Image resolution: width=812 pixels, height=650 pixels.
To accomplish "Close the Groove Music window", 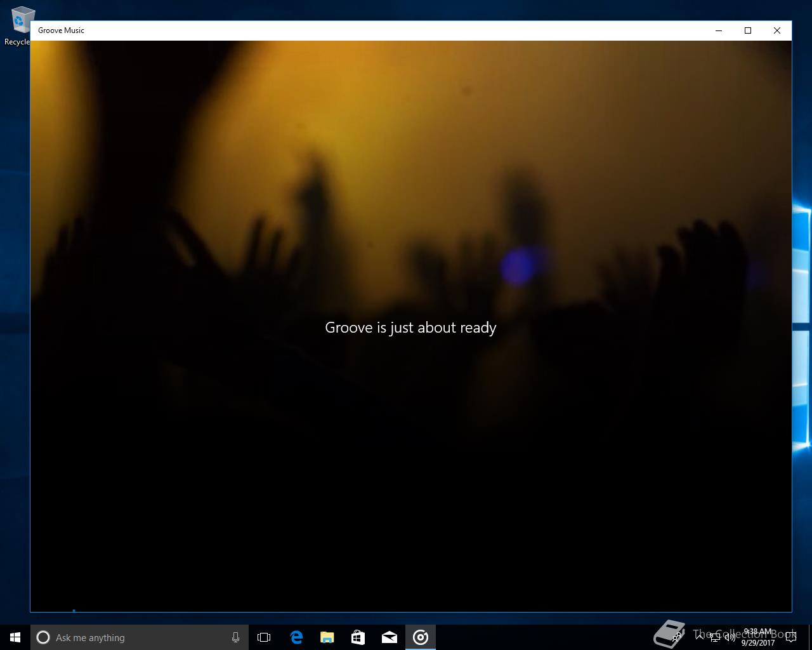I will point(777,30).
